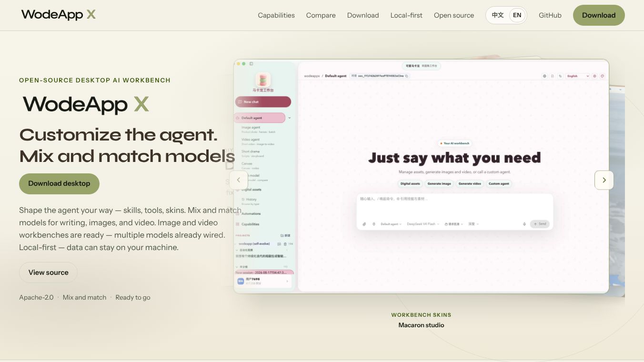Expand the permission dropdown left of 深度
The image size is (644, 362).
[x=454, y=224]
